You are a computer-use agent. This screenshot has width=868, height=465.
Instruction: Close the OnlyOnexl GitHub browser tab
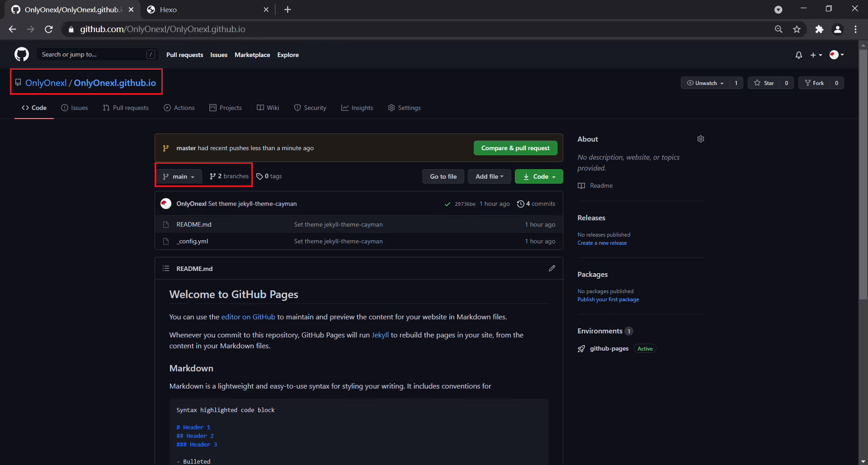point(131,9)
